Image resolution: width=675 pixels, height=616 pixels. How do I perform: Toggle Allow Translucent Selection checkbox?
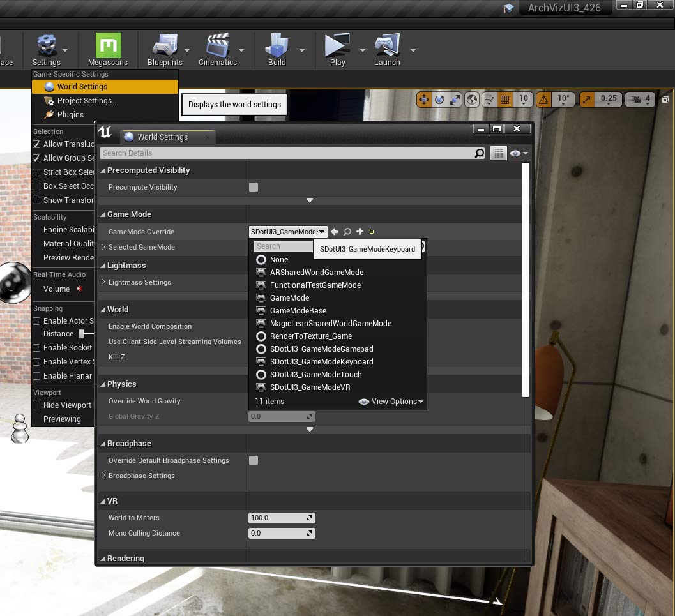point(36,144)
